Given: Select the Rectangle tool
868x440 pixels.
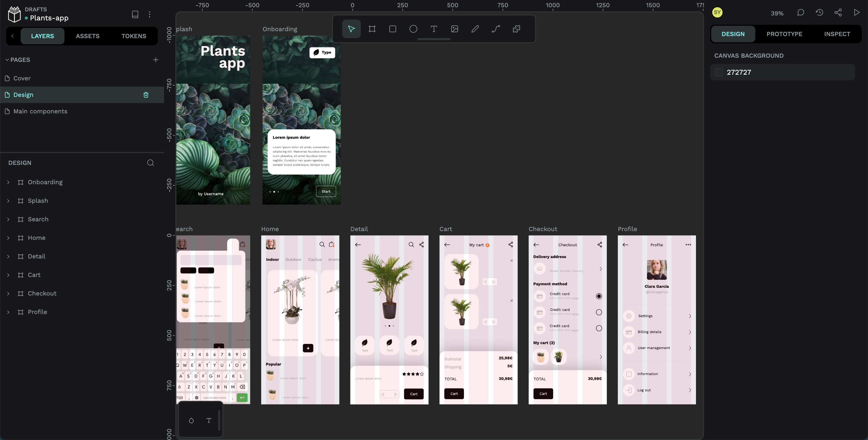Looking at the screenshot, I should pyautogui.click(x=392, y=29).
